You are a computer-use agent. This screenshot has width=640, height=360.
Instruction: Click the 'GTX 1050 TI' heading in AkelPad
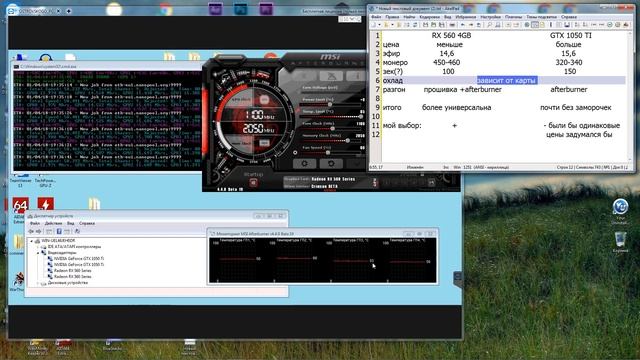[570, 36]
